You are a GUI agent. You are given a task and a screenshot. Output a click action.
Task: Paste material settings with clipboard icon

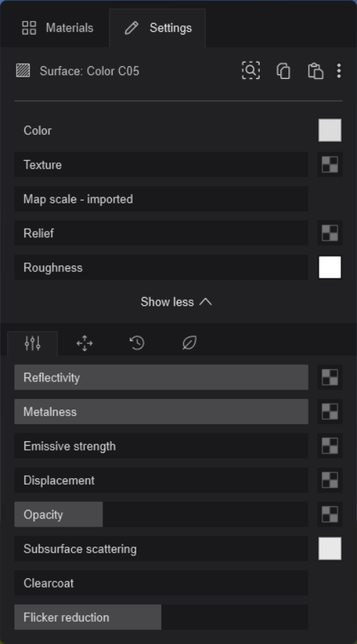(x=315, y=71)
